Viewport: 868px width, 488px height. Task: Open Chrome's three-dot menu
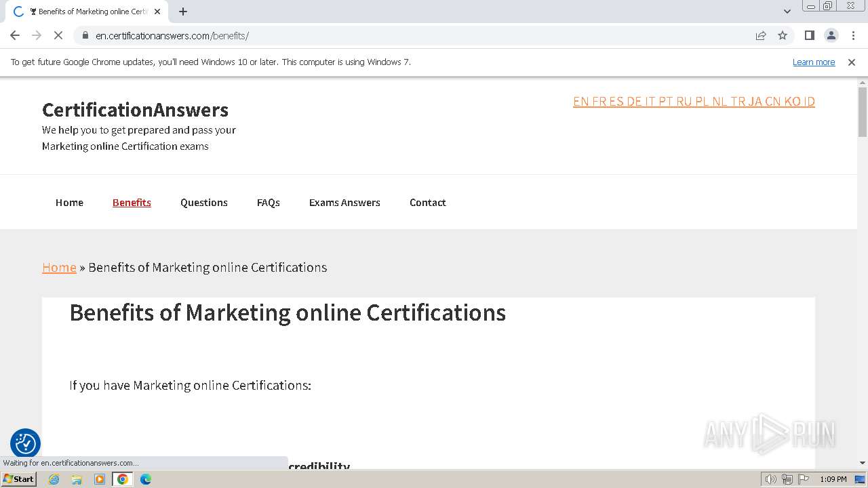click(x=853, y=35)
